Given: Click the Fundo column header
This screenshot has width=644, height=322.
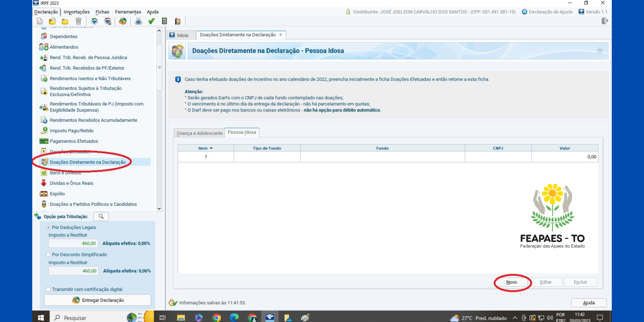Looking at the screenshot, I should [x=382, y=148].
